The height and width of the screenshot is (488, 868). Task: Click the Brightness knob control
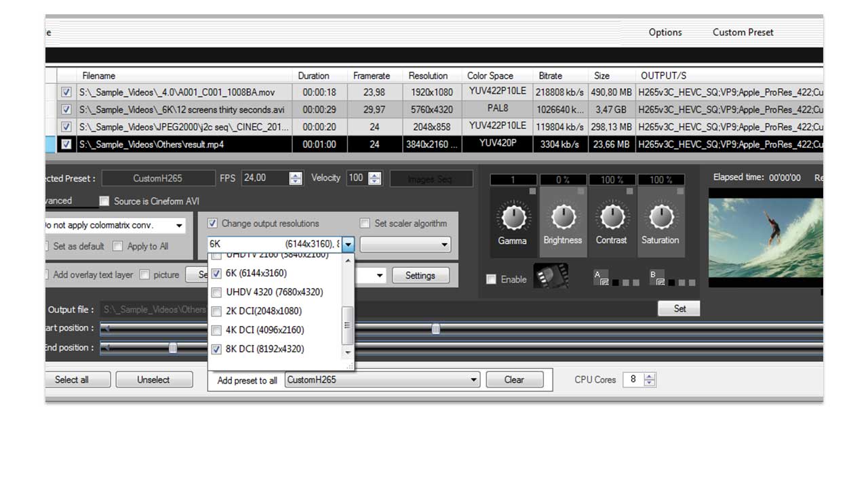click(x=562, y=218)
